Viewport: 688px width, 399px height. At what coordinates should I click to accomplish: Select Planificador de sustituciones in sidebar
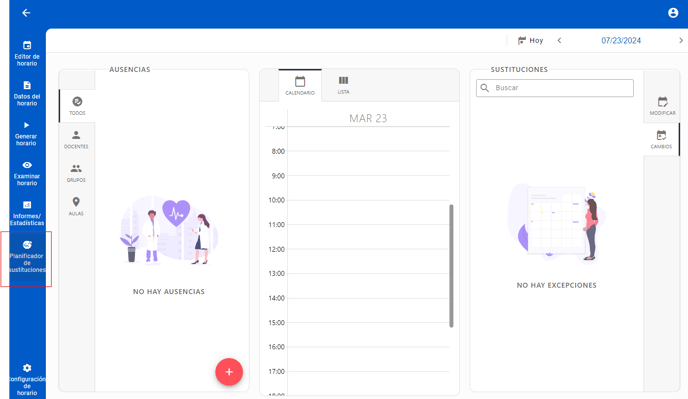[27, 257]
